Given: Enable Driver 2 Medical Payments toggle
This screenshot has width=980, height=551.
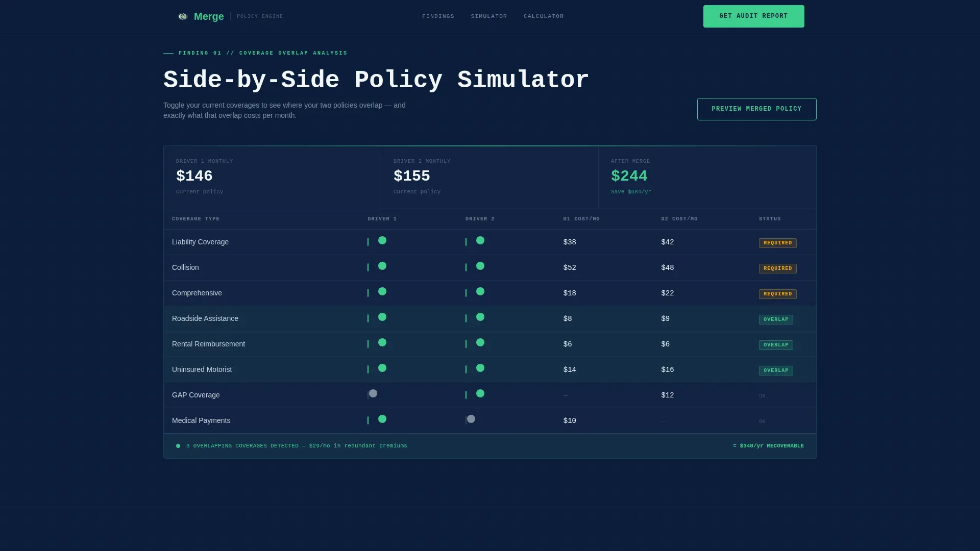Looking at the screenshot, I should (x=475, y=420).
